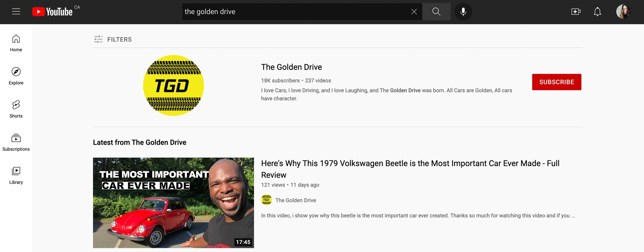Screen dimensions: 644x252
Task: Open Explore in sidebar
Action: [x=16, y=76]
